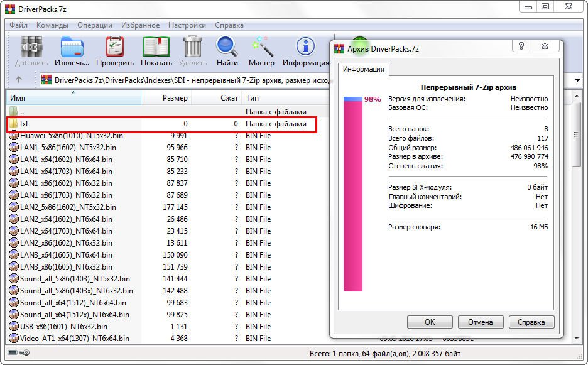Click the Удалить (Delete) trash icon
The image size is (588, 365).
coord(193,47)
